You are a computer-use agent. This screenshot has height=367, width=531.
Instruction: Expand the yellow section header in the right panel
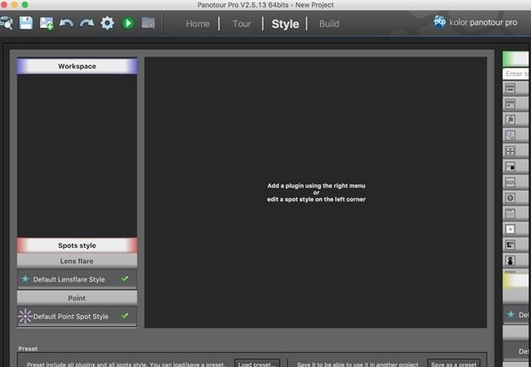coord(516,281)
